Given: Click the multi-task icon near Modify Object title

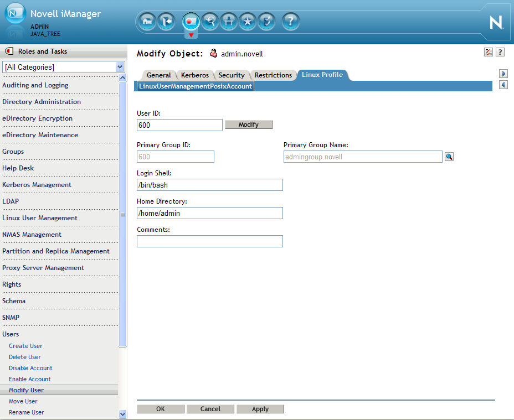Looking at the screenshot, I should [x=488, y=51].
